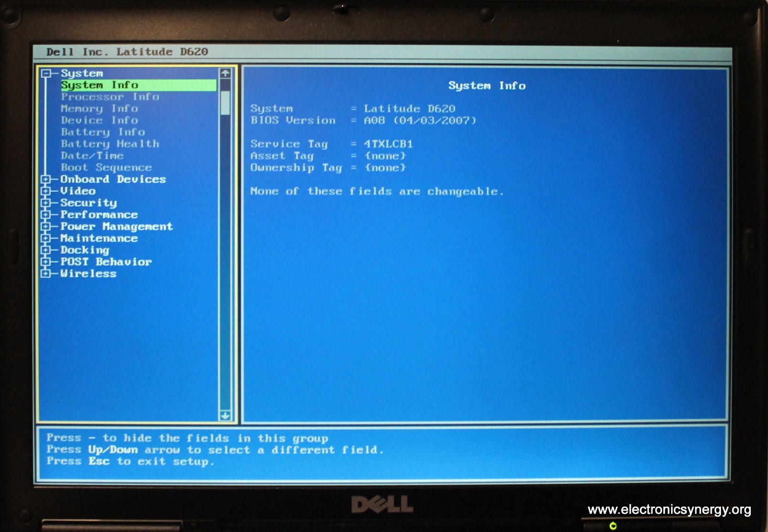Click the Asset Tag {none} value
The image size is (768, 532).
[385, 156]
